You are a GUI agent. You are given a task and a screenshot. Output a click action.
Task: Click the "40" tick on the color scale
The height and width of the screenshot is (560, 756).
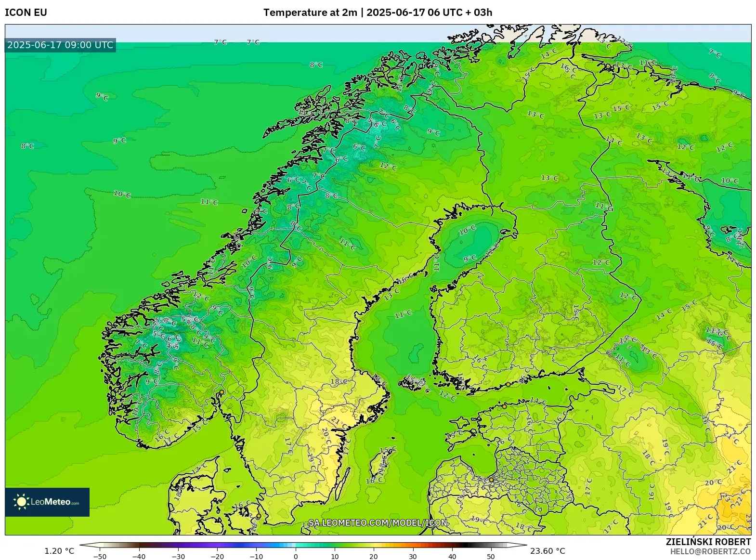pyautogui.click(x=452, y=557)
